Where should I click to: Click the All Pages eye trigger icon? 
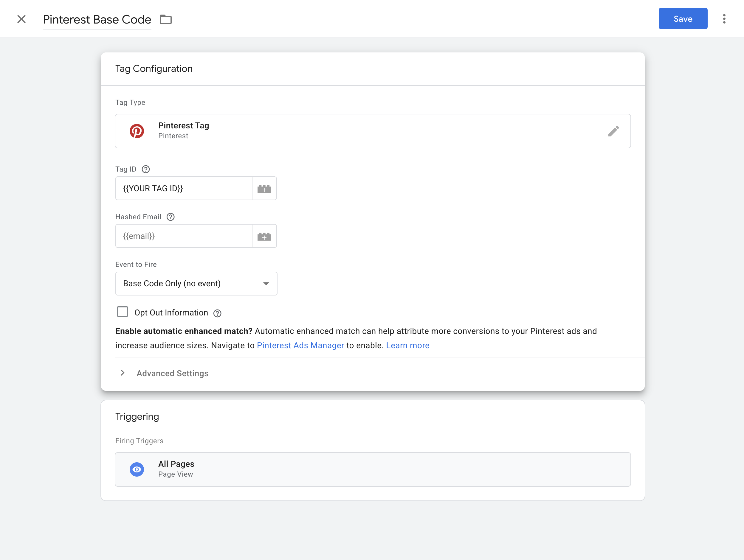pyautogui.click(x=137, y=469)
